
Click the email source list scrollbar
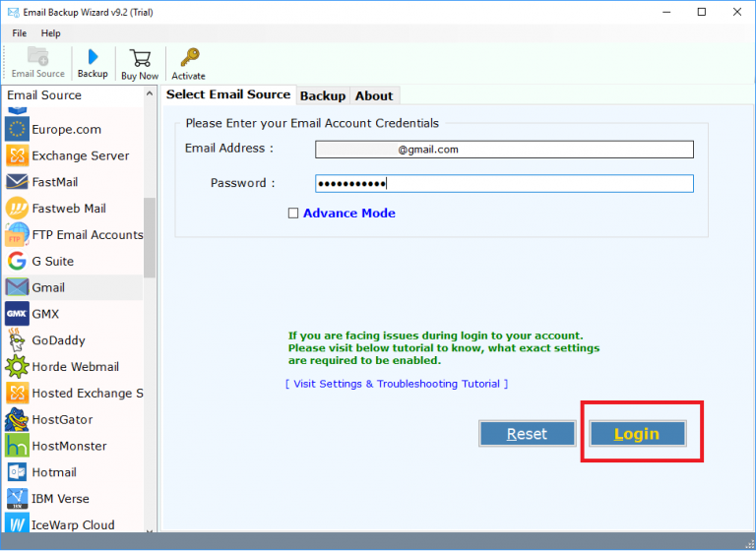pos(150,236)
